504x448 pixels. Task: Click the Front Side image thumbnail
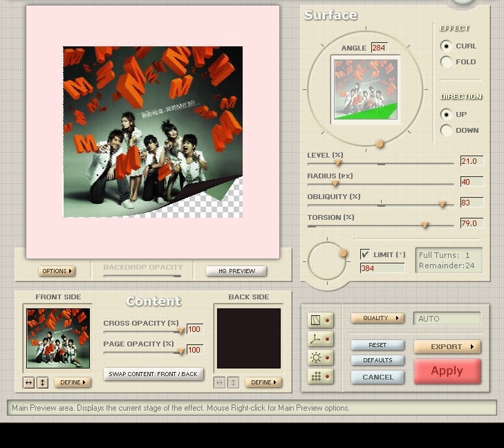58,338
